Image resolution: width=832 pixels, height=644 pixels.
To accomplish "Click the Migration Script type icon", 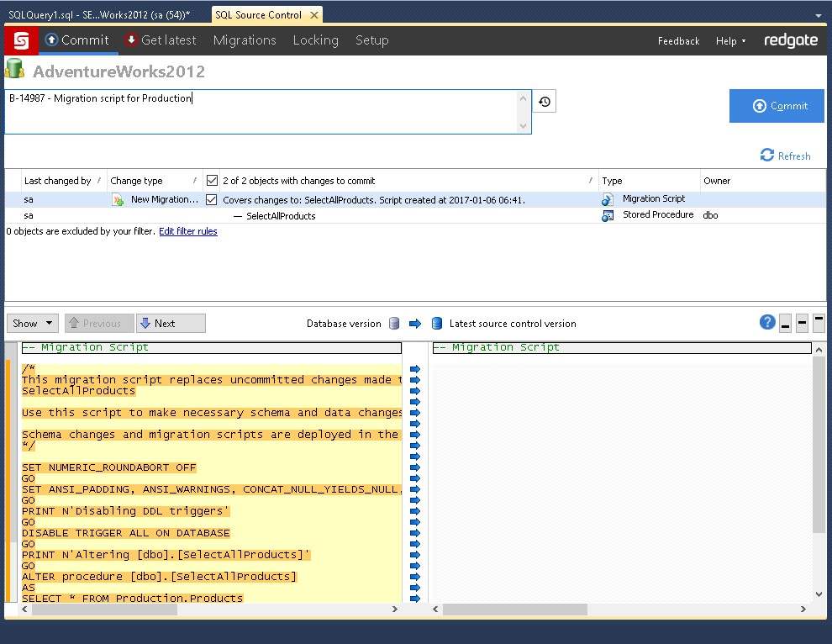I will coord(608,200).
